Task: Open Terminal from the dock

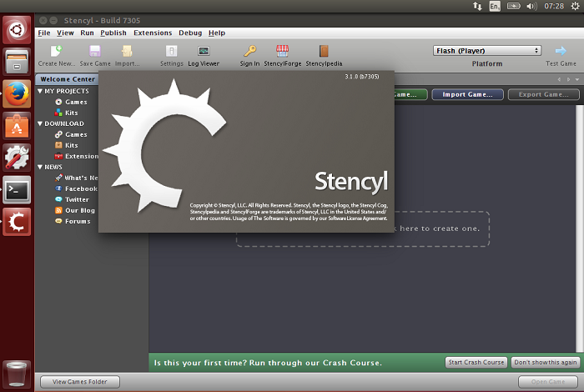Action: click(17, 190)
